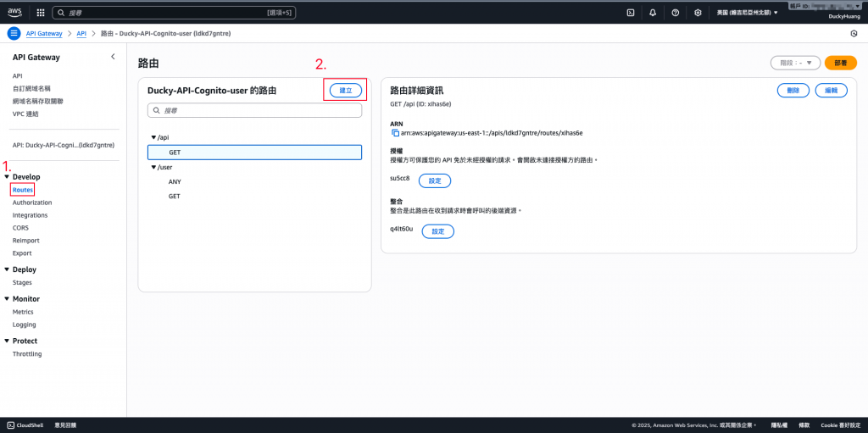Open the Reimport page
The image size is (868, 433).
[x=26, y=241]
